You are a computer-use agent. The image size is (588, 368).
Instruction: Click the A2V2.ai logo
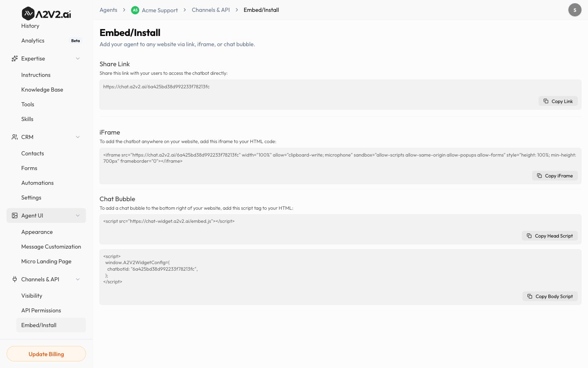coord(46,13)
